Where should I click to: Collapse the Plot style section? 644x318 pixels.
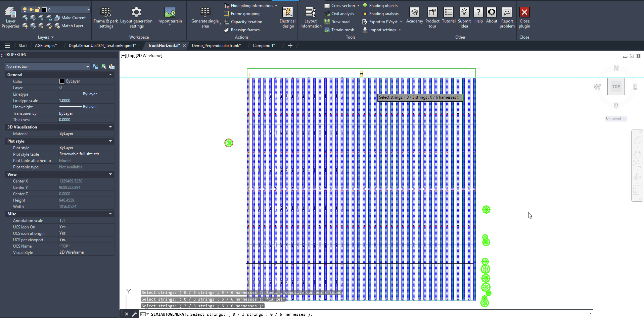pyautogui.click(x=110, y=141)
